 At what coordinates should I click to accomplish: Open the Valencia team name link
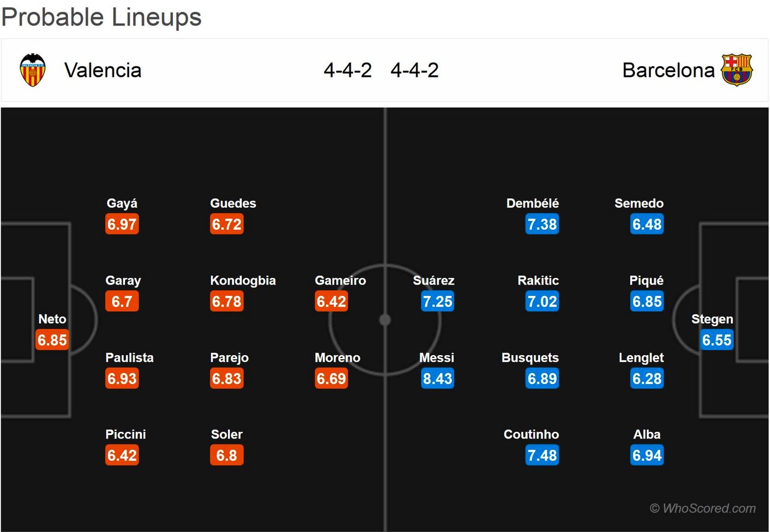(102, 70)
